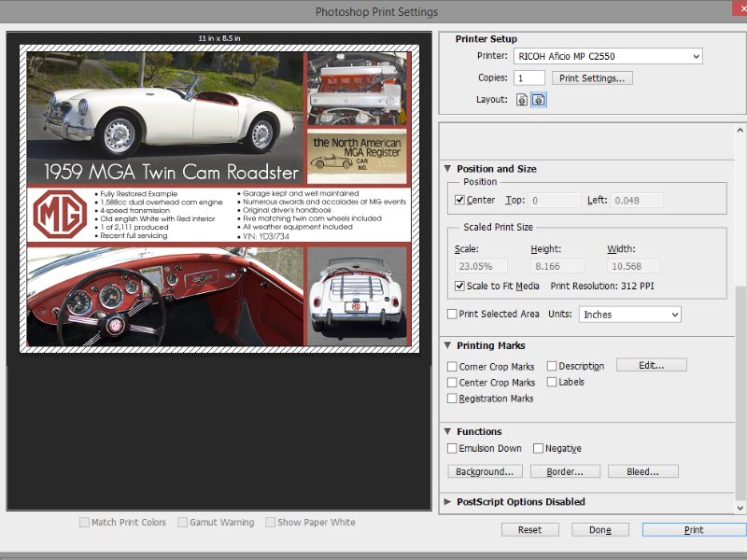747x560 pixels.
Task: Uncheck the Center position checkbox
Action: coord(459,200)
